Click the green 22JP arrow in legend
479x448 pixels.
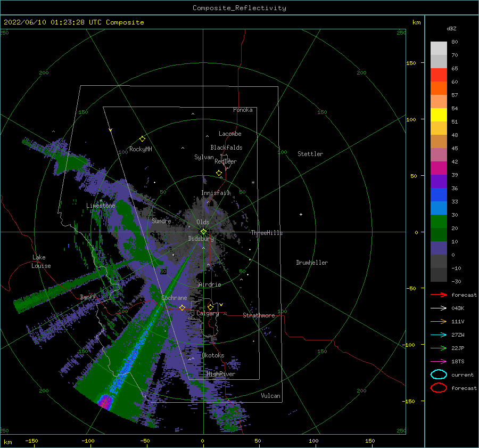coord(439,348)
